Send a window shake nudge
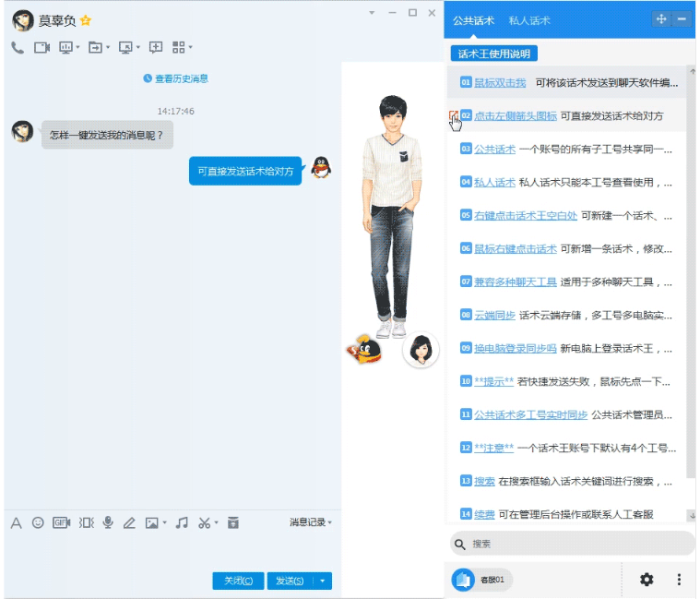 [87, 522]
